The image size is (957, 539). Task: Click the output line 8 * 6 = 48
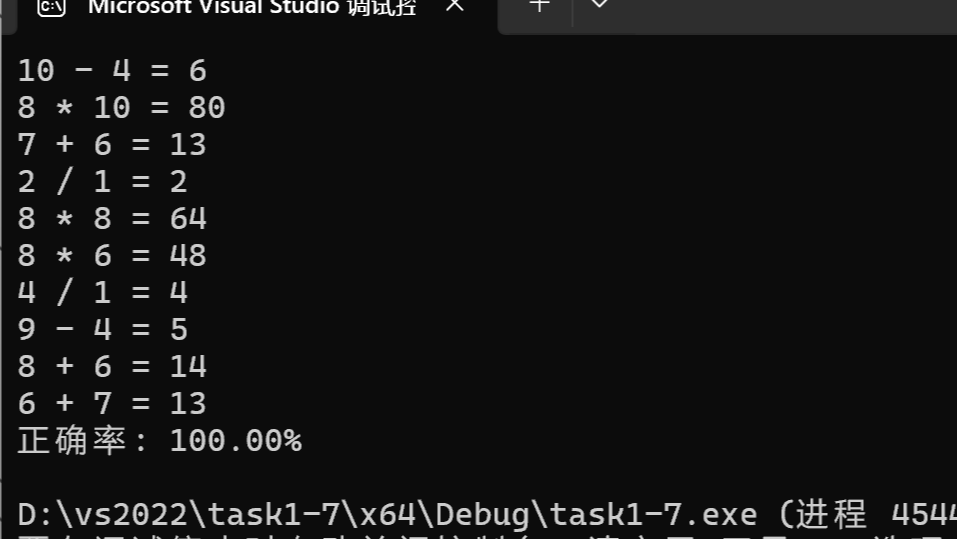coord(112,256)
